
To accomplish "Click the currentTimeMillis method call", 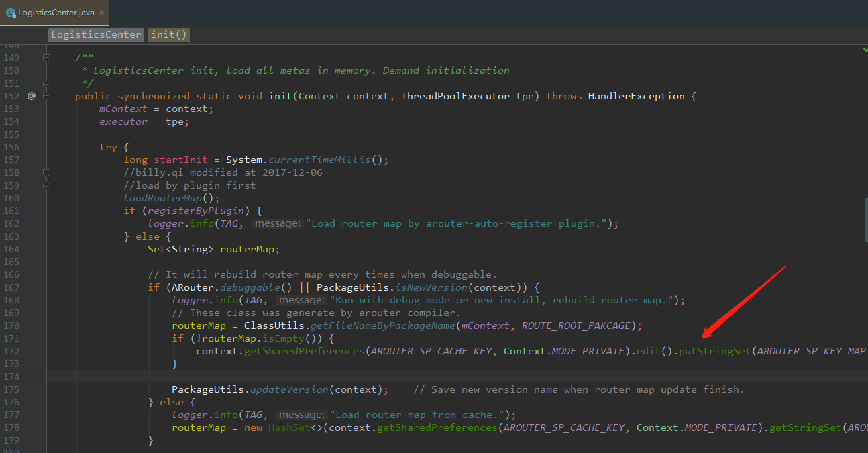I will 320,160.
